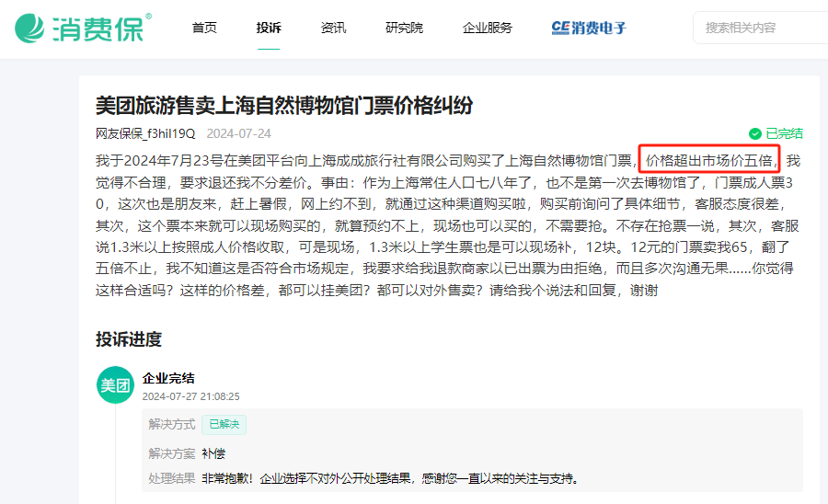Click the 补偿 solution value
The width and height of the screenshot is (828, 504).
click(213, 453)
